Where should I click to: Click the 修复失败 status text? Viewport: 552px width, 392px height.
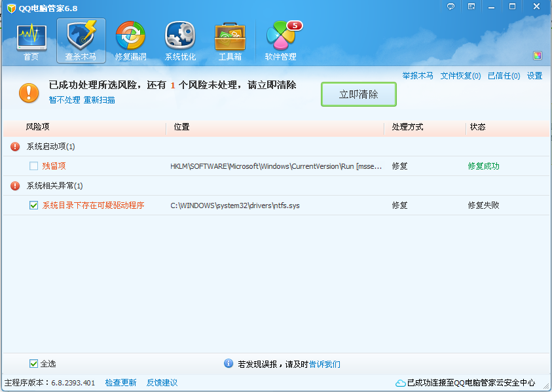pyautogui.click(x=484, y=205)
